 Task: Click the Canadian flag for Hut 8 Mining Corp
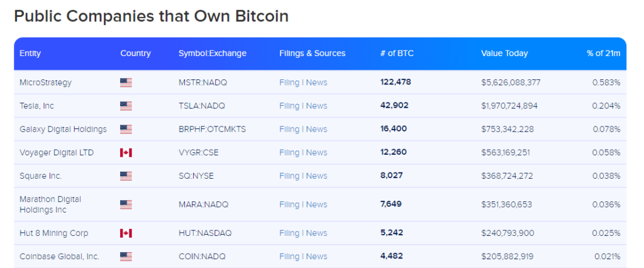pos(126,233)
